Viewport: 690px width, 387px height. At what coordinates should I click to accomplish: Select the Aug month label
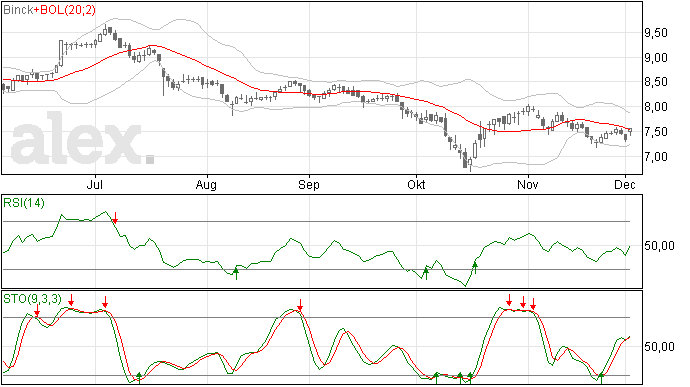point(206,184)
